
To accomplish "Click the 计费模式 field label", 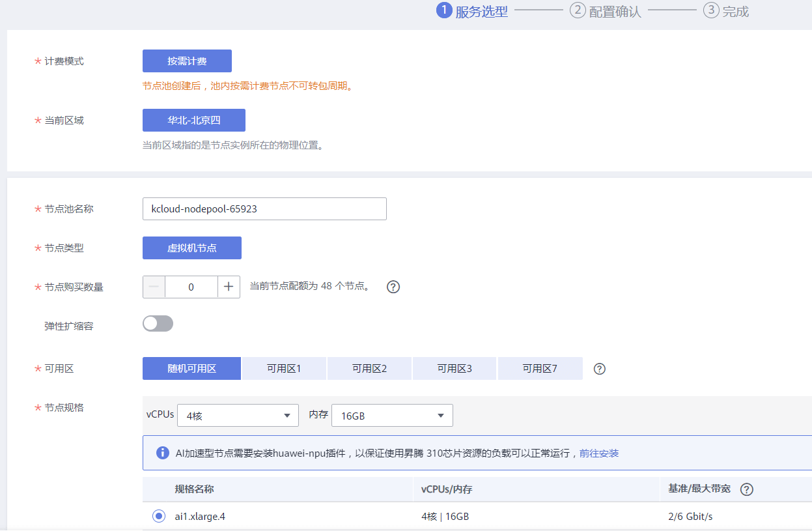I will coord(64,61).
